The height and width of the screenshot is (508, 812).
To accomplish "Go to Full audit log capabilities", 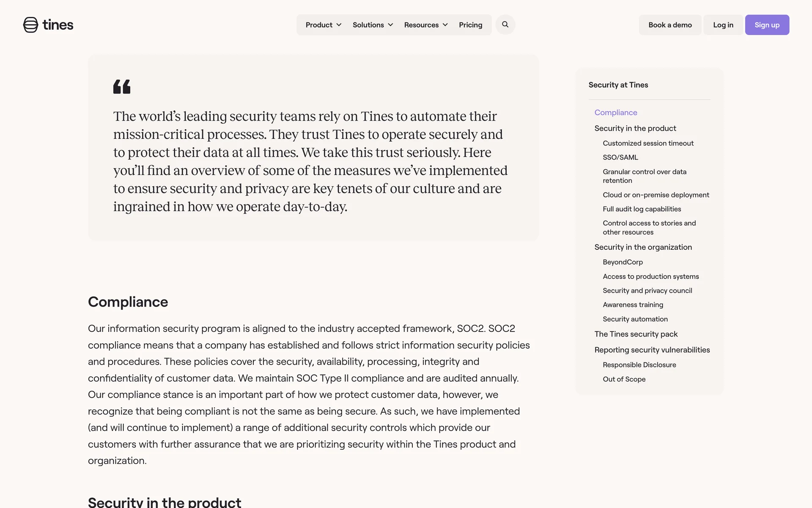I will tap(642, 209).
